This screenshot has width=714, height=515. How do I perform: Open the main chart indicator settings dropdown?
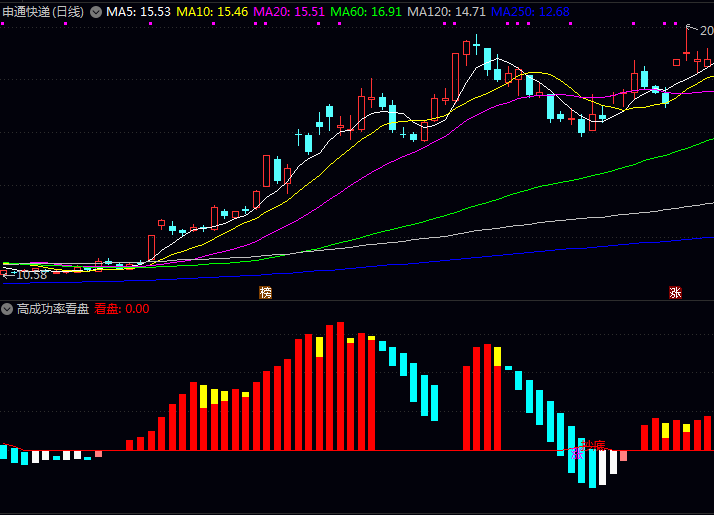[95, 12]
